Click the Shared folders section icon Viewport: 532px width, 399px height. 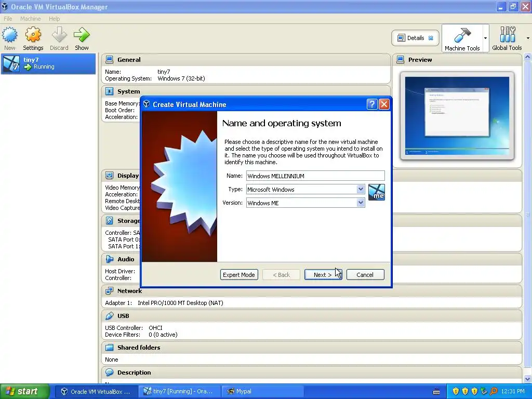click(x=109, y=348)
